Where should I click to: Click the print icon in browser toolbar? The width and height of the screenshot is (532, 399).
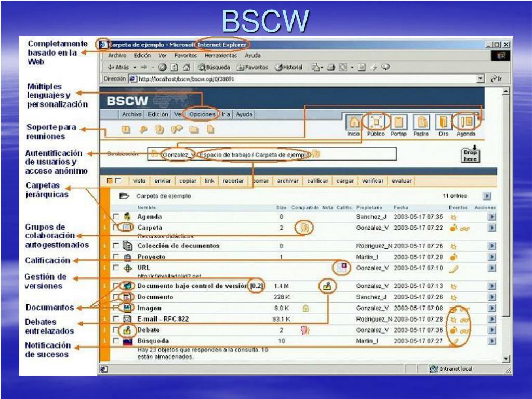click(x=331, y=68)
